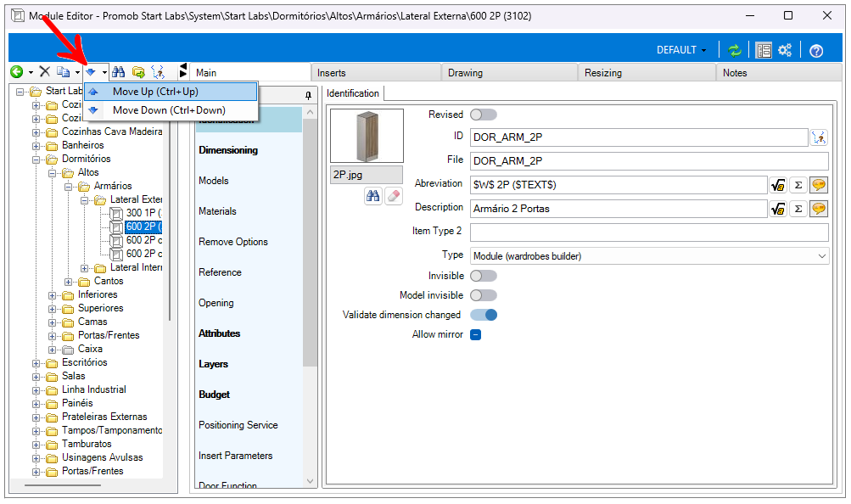The image size is (851, 504).
Task: Toggle the Revised switch
Action: pos(483,115)
